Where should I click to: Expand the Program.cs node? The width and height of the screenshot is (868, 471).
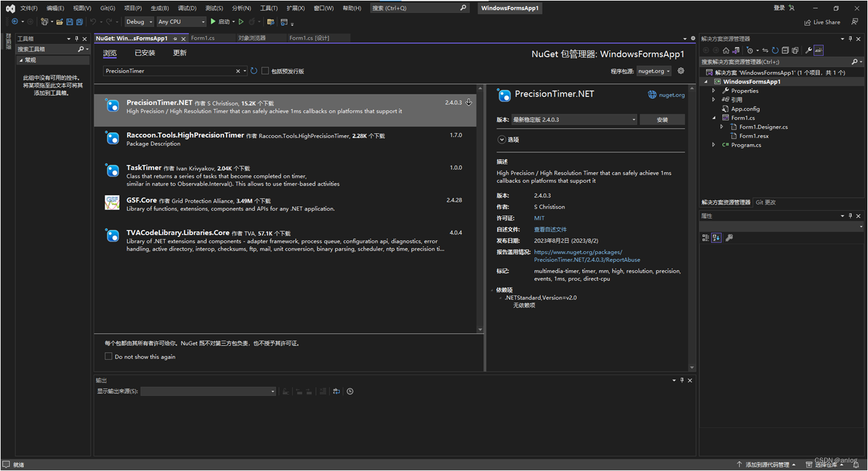[713, 145]
